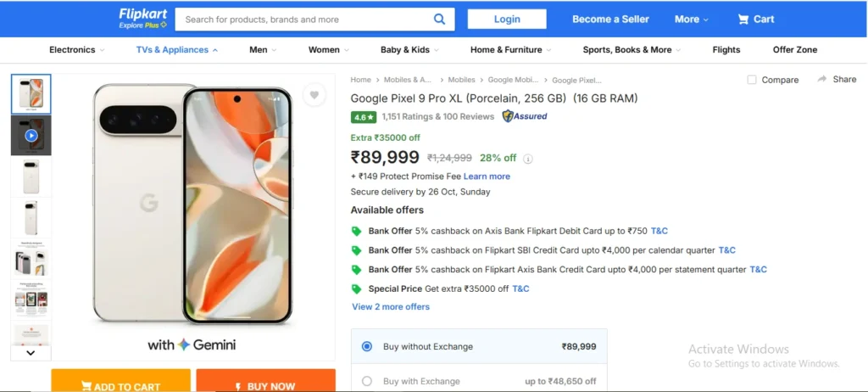Image resolution: width=868 pixels, height=392 pixels.
Task: Click the 4.6 star rating badge
Action: pos(363,116)
